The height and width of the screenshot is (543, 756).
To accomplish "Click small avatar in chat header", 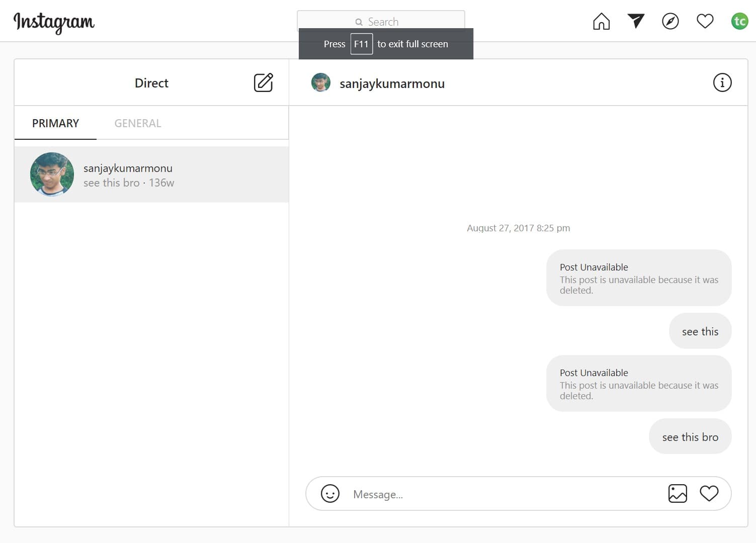I will [321, 82].
